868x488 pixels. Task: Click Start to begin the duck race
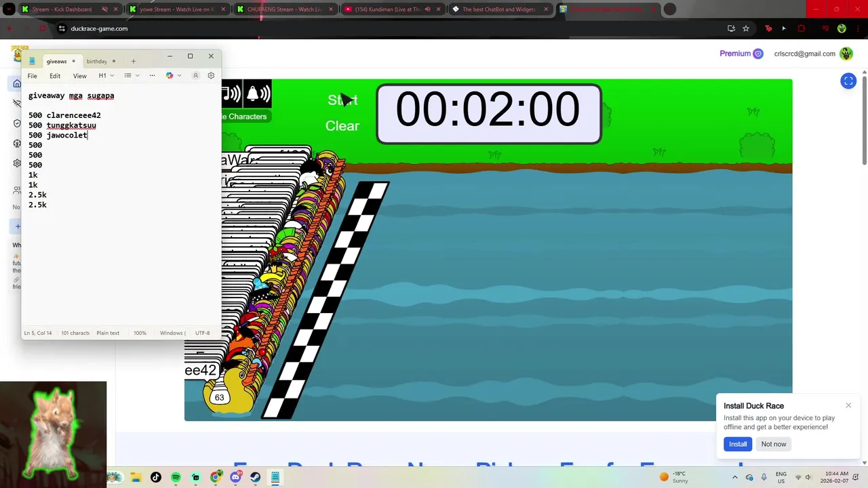coord(342,100)
